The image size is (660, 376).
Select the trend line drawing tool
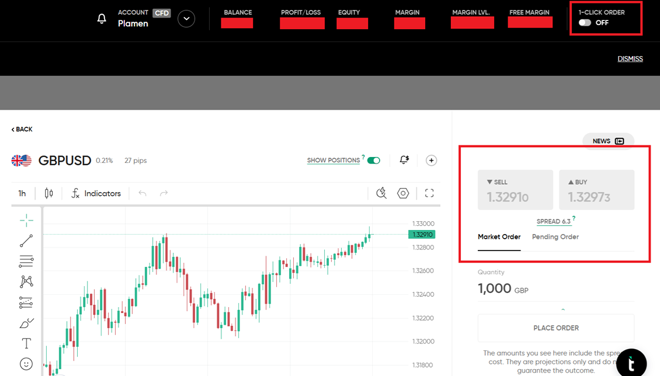tap(26, 241)
